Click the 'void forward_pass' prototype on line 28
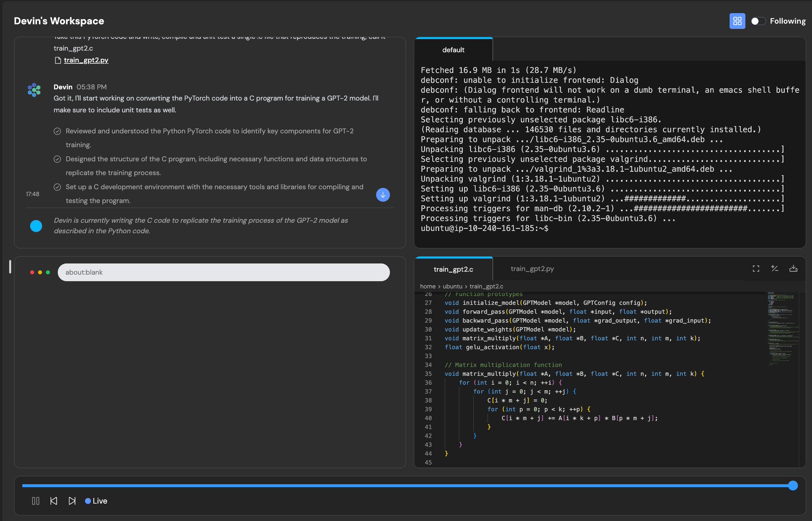812x521 pixels. (x=558, y=312)
